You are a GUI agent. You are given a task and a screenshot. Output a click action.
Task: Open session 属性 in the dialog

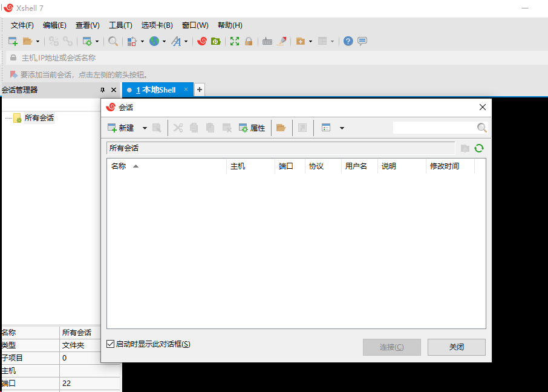point(253,128)
